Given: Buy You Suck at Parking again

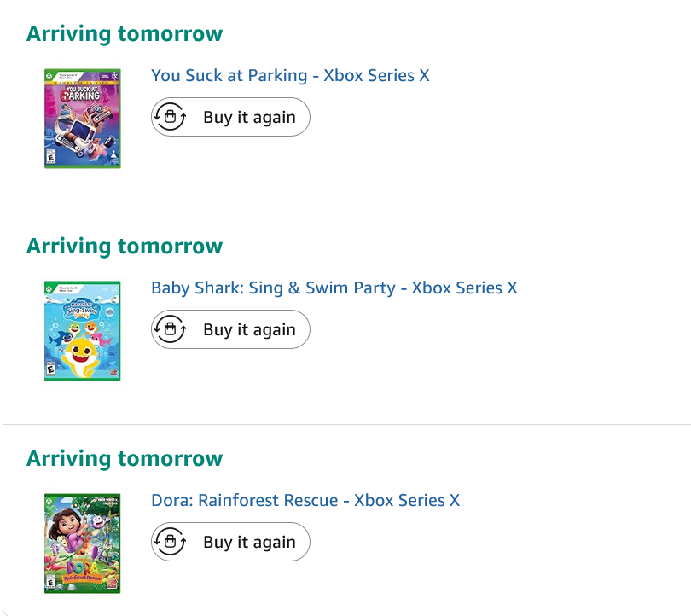Looking at the screenshot, I should (230, 117).
